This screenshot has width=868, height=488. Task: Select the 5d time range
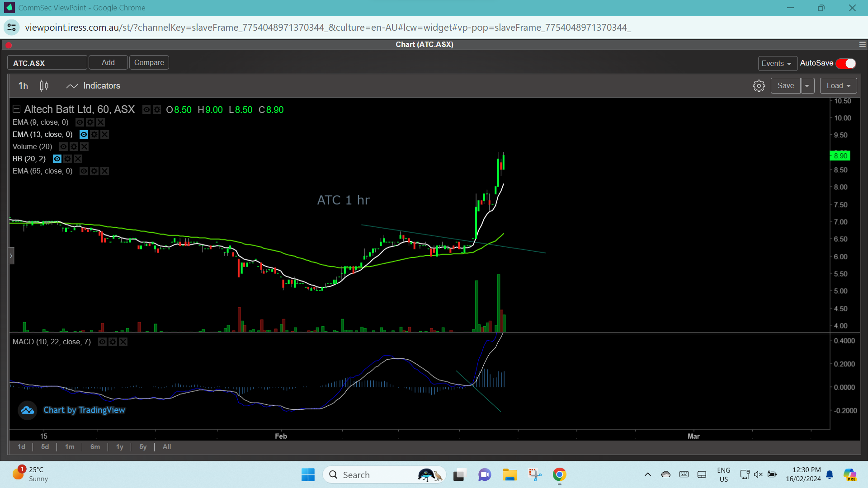point(45,447)
